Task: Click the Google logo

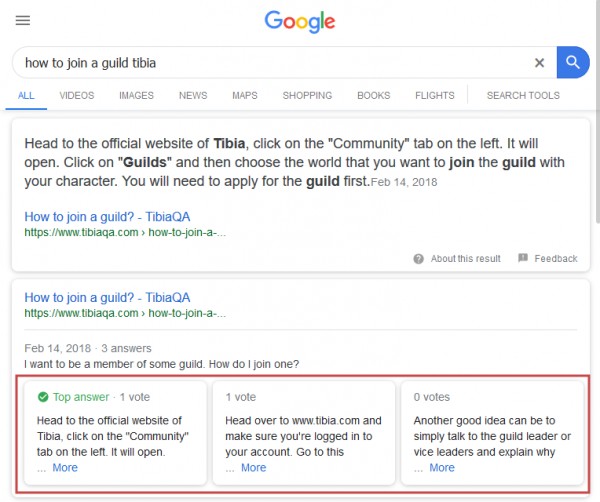Action: tap(300, 21)
